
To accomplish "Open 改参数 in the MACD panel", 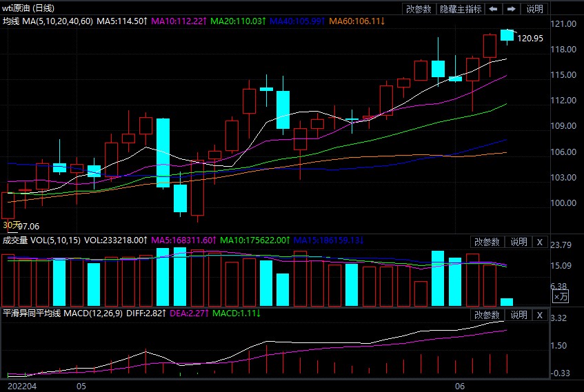I will pos(486,315).
